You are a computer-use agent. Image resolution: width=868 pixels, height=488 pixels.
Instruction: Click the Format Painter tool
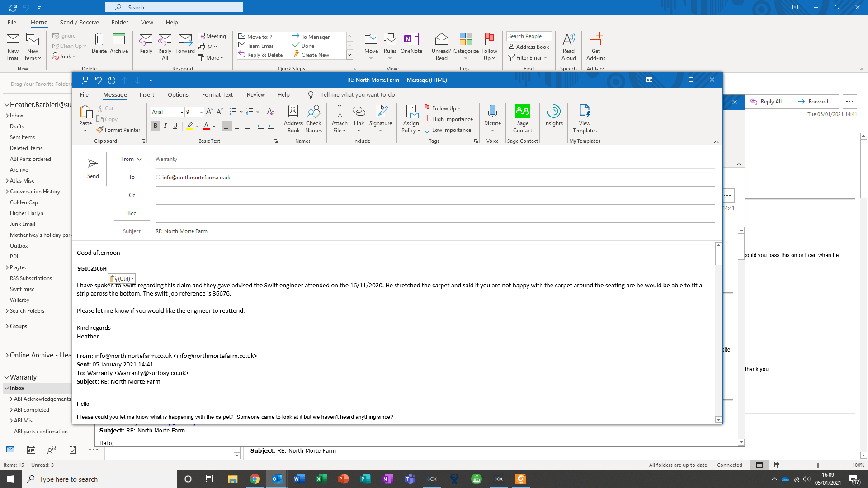[x=118, y=130]
